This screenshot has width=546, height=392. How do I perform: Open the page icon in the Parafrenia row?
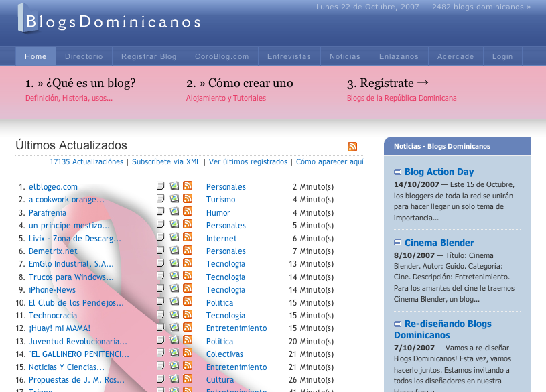160,212
